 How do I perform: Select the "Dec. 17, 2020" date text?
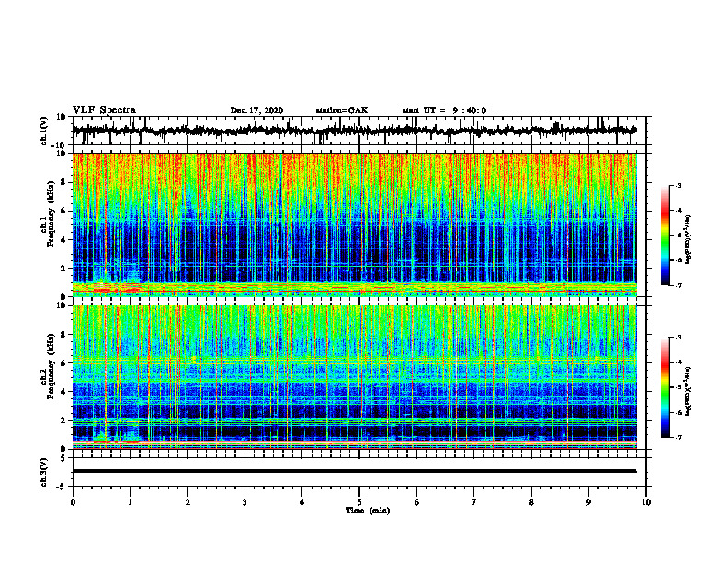coord(256,110)
